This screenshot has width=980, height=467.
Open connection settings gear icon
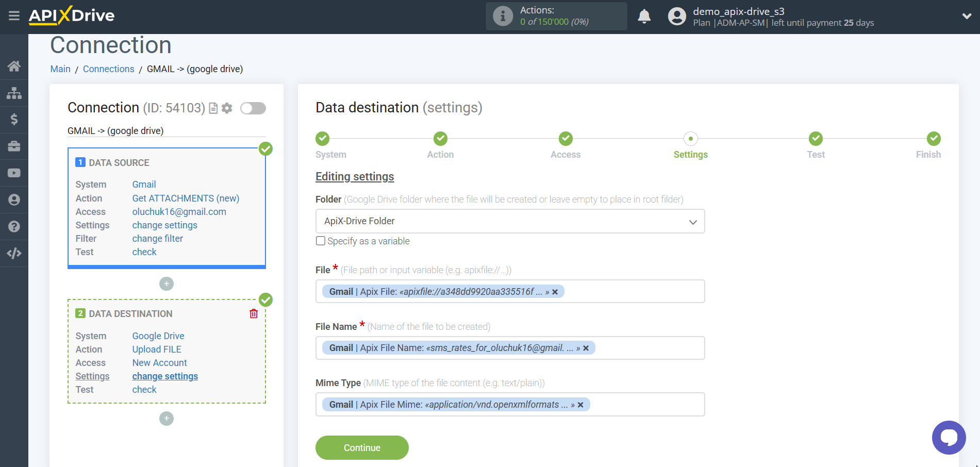coord(227,108)
